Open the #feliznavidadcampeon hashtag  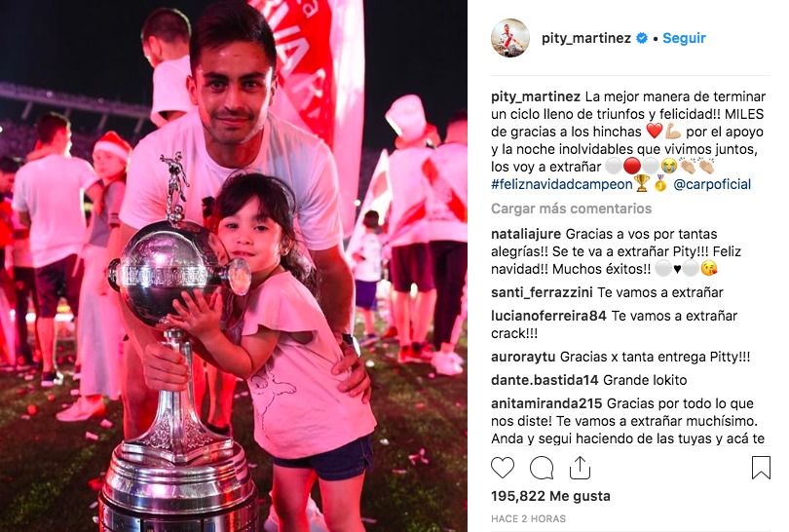point(562,184)
